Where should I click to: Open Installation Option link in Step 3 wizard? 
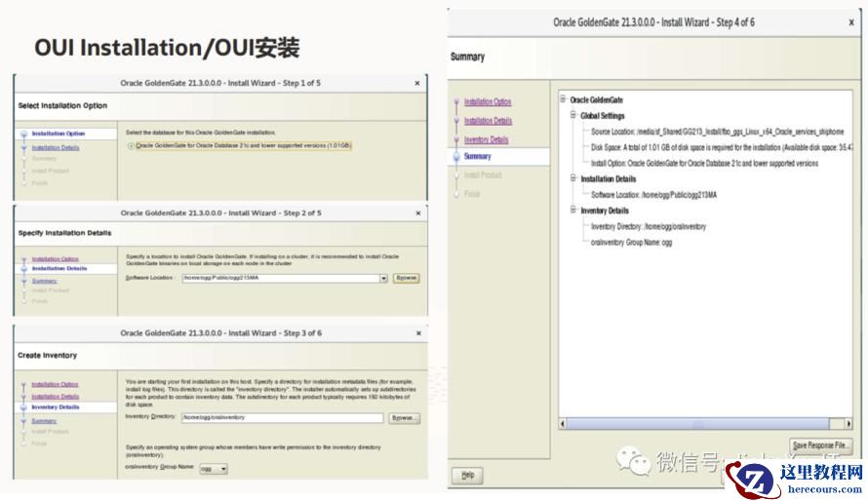(55, 384)
